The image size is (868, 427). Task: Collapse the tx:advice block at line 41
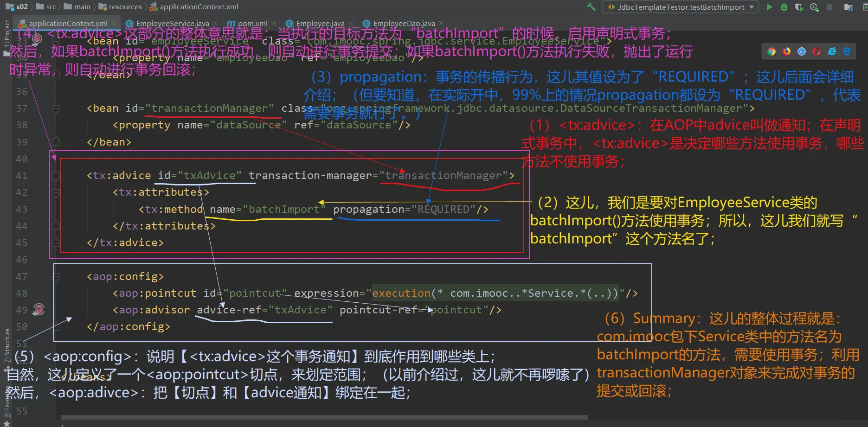tap(56, 176)
